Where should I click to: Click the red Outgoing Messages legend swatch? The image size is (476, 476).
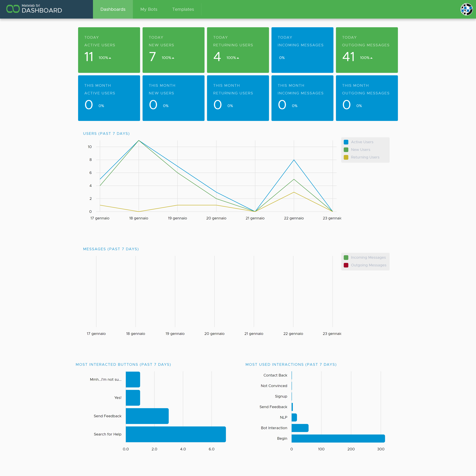(x=346, y=265)
